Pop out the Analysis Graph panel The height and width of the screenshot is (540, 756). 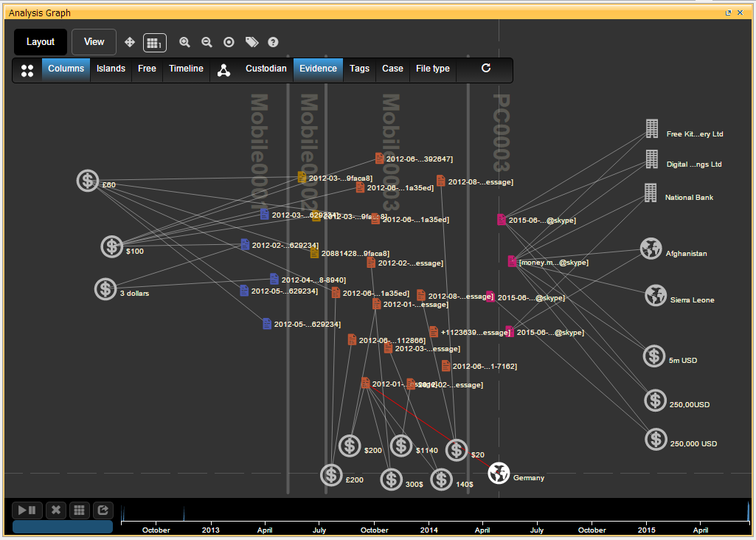(x=729, y=13)
